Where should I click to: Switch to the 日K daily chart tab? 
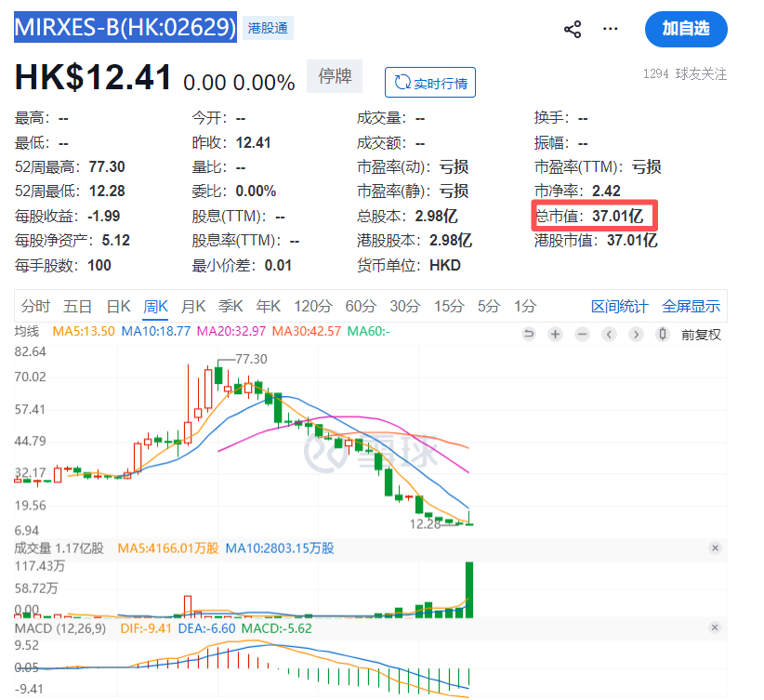[x=118, y=306]
